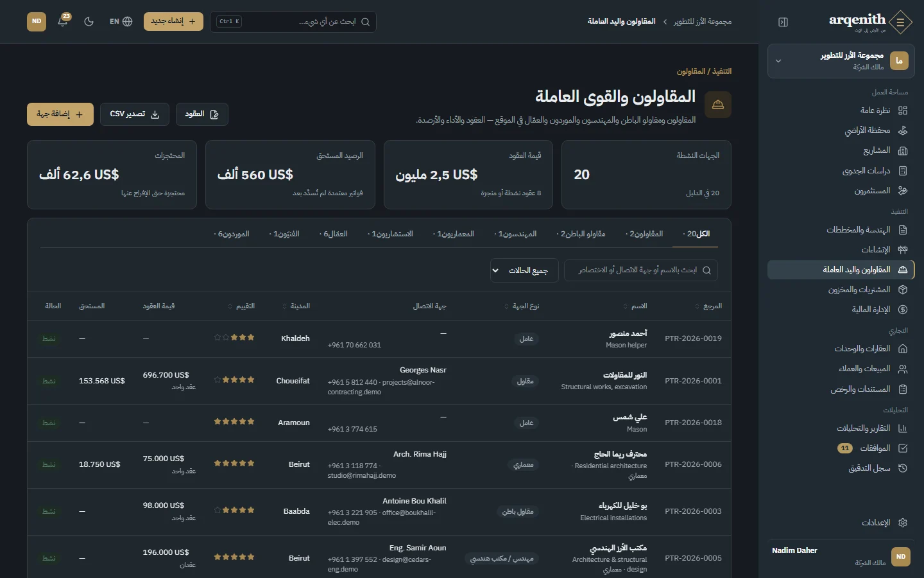924x578 pixels.
Task: Sort table by نوع الجهة column
Action: pyautogui.click(x=522, y=306)
